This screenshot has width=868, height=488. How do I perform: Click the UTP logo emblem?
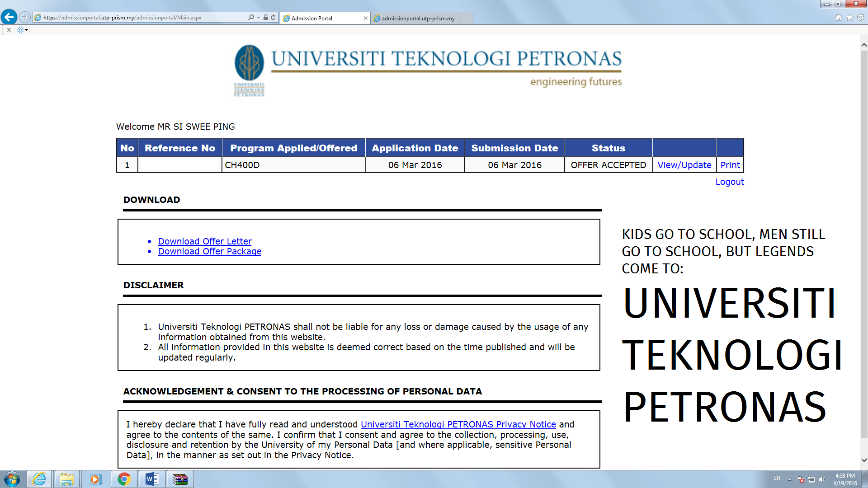pyautogui.click(x=249, y=70)
